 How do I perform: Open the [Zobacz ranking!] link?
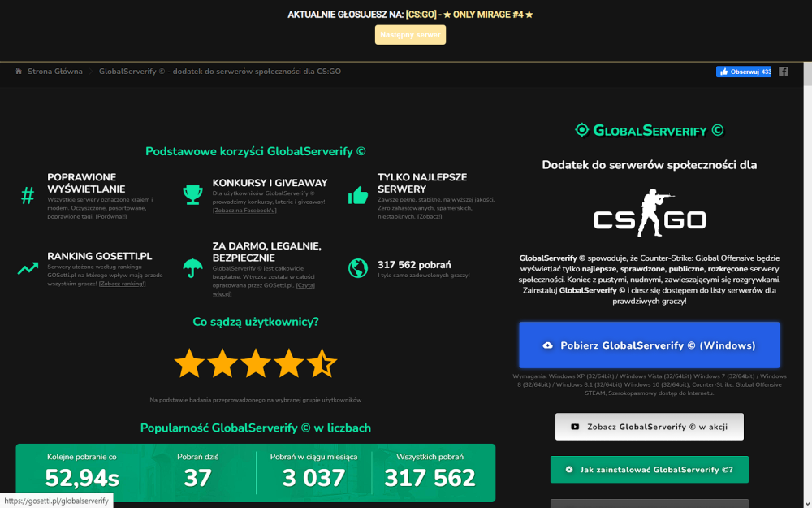(x=123, y=284)
